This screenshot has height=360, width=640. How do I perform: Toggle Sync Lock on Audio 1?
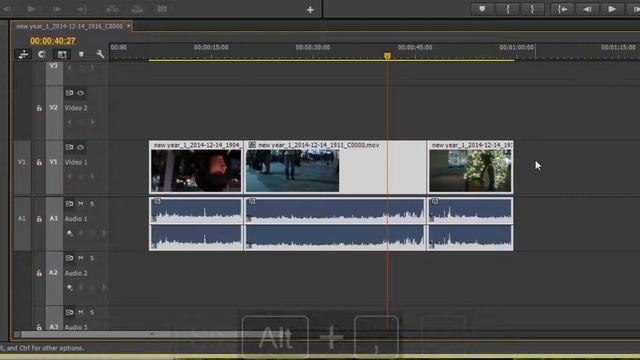click(x=69, y=204)
